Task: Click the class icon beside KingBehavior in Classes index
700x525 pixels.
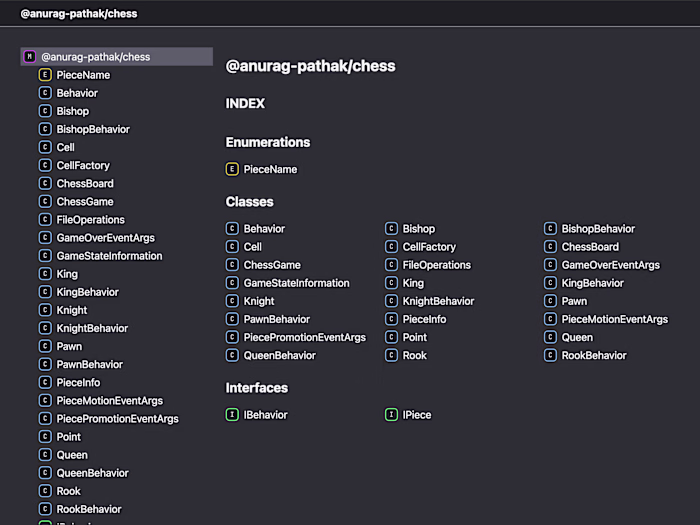Action: coord(550,283)
